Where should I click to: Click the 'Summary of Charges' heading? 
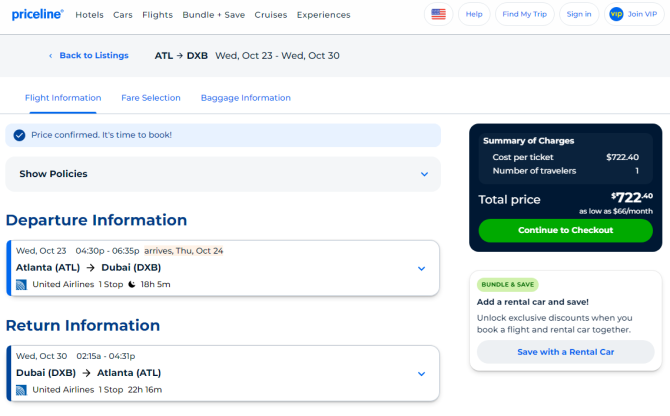click(529, 141)
